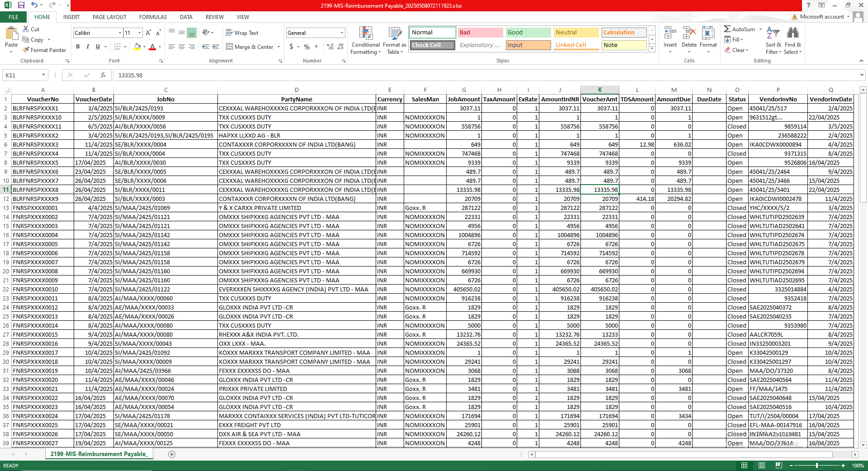Open the General number format dropdown
The image size is (868, 471).
coord(341,33)
